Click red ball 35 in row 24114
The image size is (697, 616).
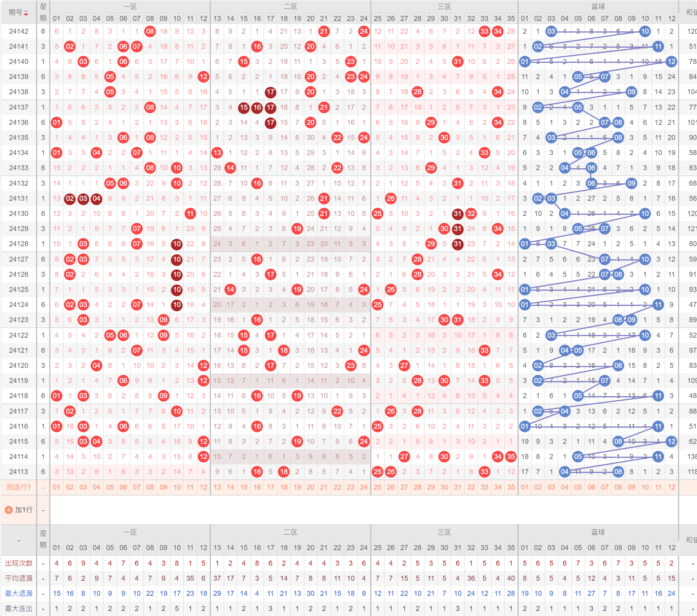511,457
